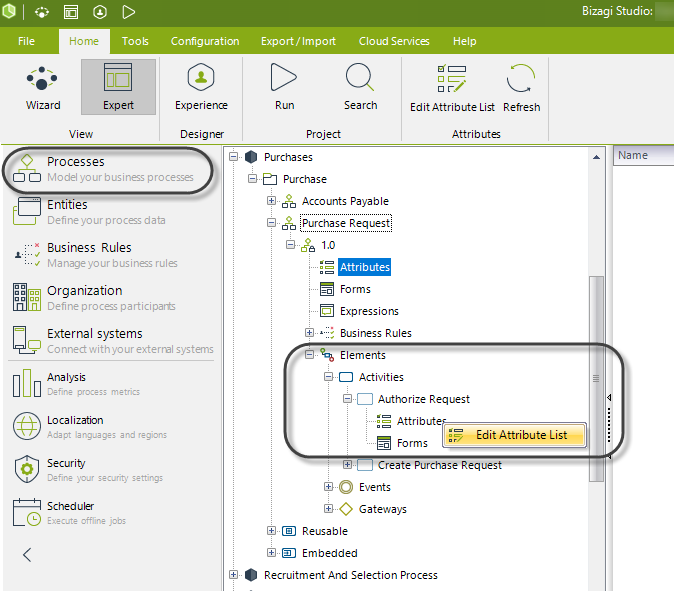The width and height of the screenshot is (674, 591).
Task: Click the quick access Expert view icon
Action: (x=71, y=12)
